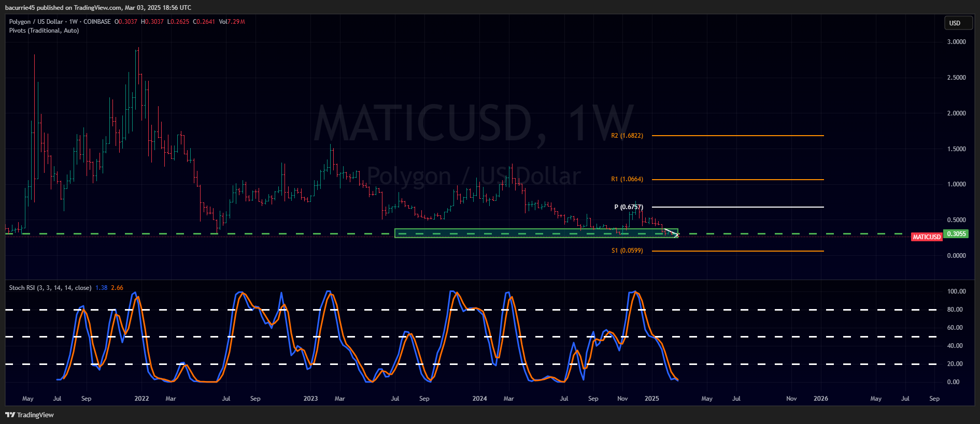
Task: Click the 2025 label on time axis
Action: [x=651, y=399]
